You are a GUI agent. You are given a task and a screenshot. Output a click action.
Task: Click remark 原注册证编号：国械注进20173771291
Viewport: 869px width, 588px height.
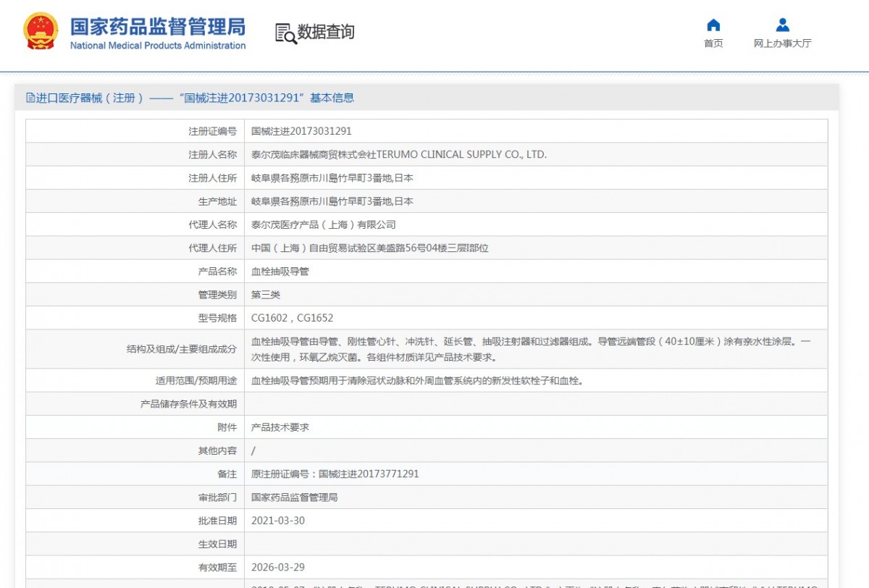[x=335, y=474]
